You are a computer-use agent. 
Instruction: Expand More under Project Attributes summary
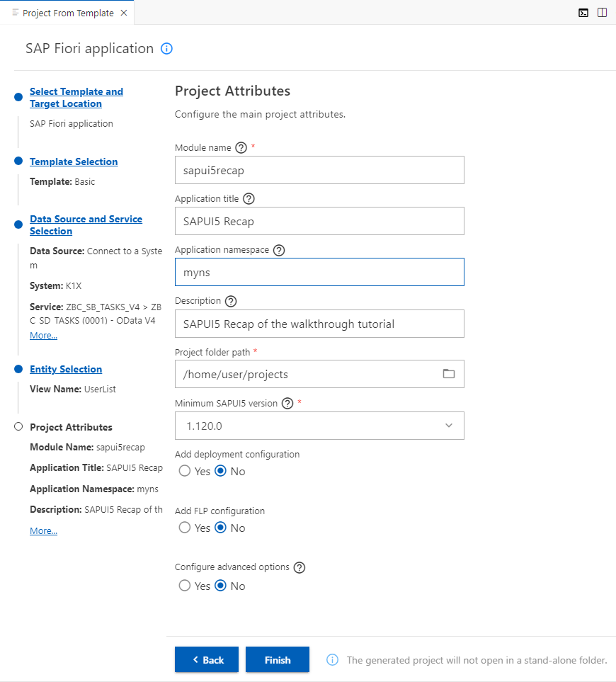click(x=43, y=530)
